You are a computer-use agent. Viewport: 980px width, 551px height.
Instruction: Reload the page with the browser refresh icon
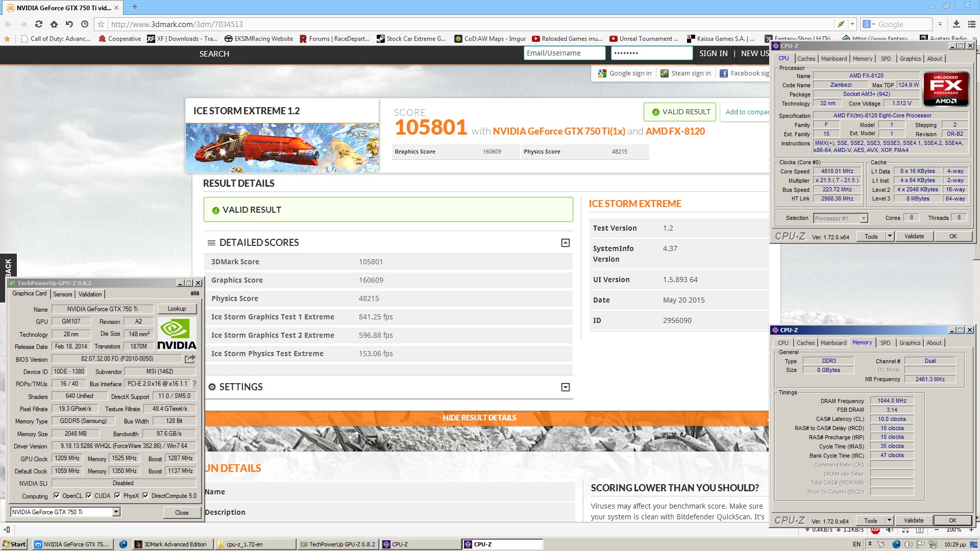(x=39, y=24)
